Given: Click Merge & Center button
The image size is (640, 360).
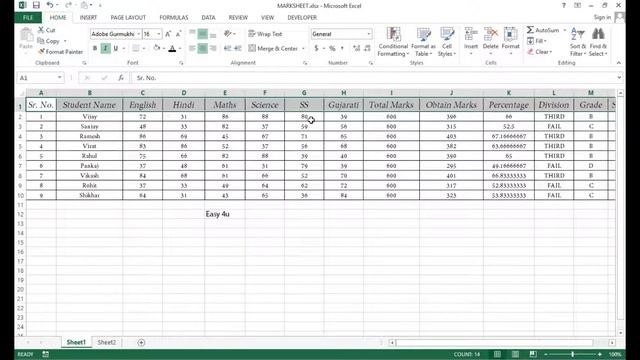Looking at the screenshot, I should coord(273,48).
